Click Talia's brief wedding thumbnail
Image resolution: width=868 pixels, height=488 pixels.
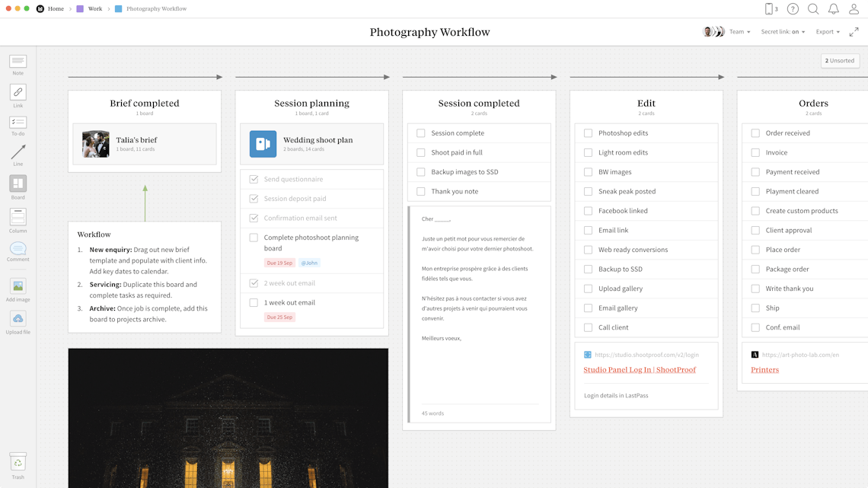(x=96, y=145)
